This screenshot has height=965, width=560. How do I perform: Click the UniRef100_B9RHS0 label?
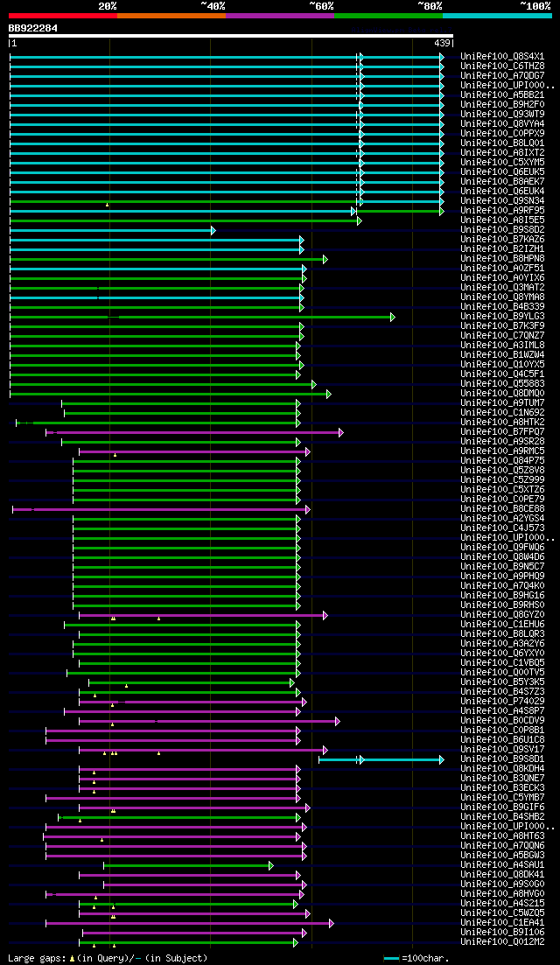coord(502,605)
